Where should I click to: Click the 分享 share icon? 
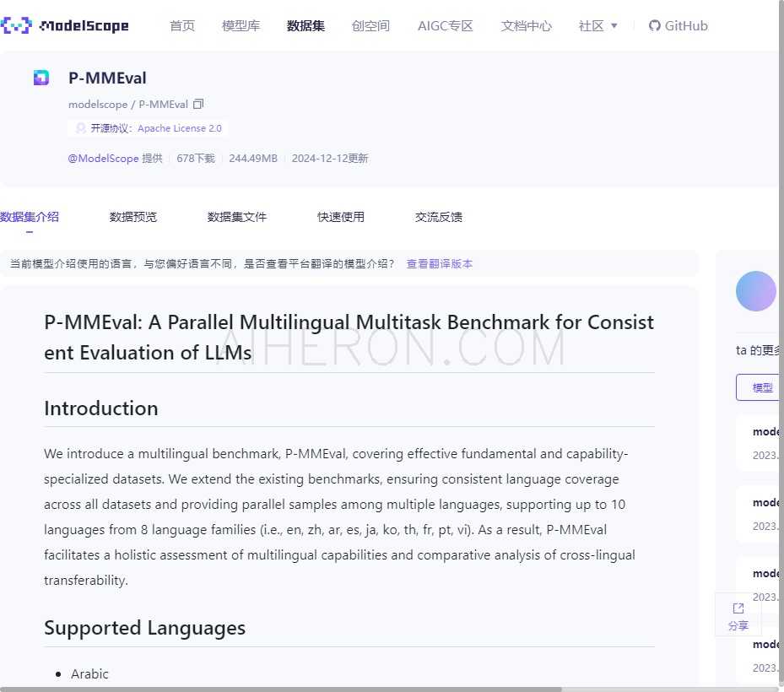738,608
